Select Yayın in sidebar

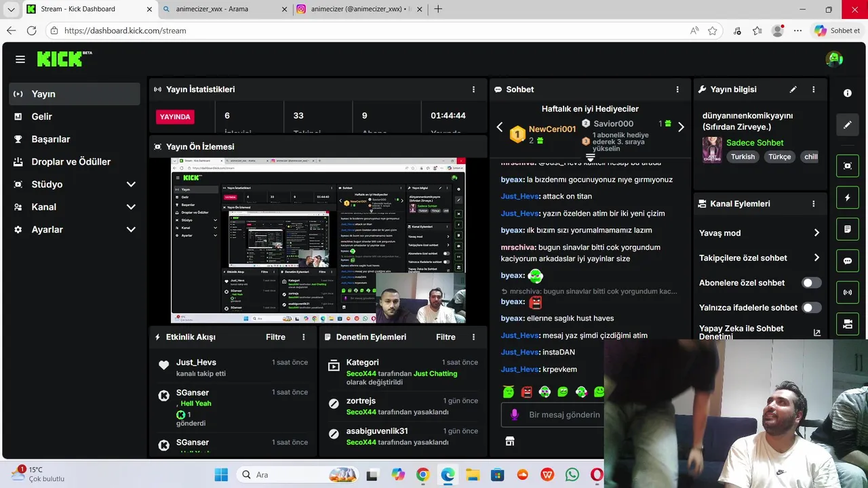[x=75, y=94]
